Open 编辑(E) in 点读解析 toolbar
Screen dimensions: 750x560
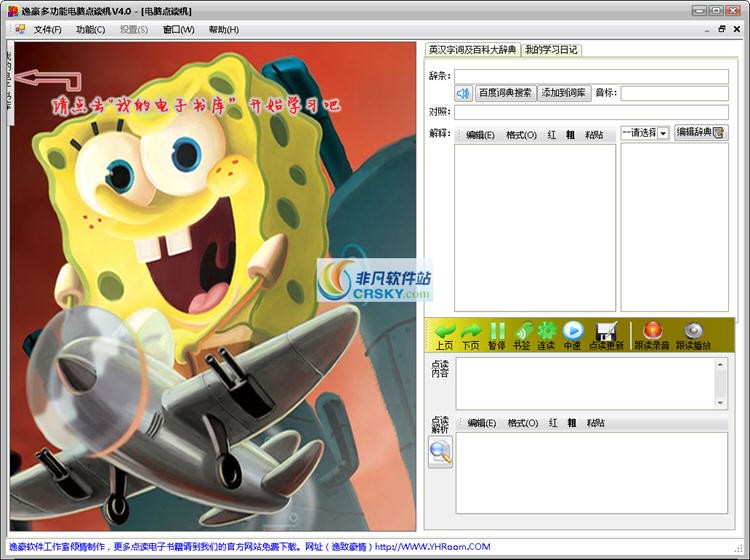point(482,423)
